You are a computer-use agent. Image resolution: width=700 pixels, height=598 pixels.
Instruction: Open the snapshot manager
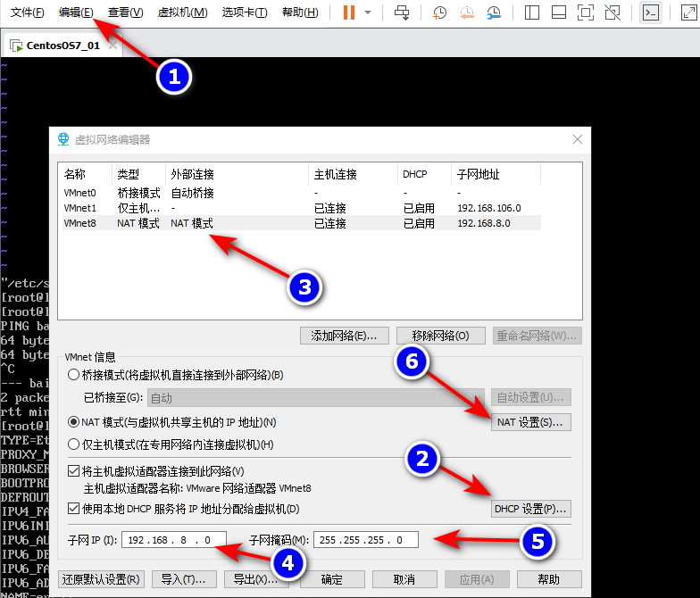(x=494, y=12)
